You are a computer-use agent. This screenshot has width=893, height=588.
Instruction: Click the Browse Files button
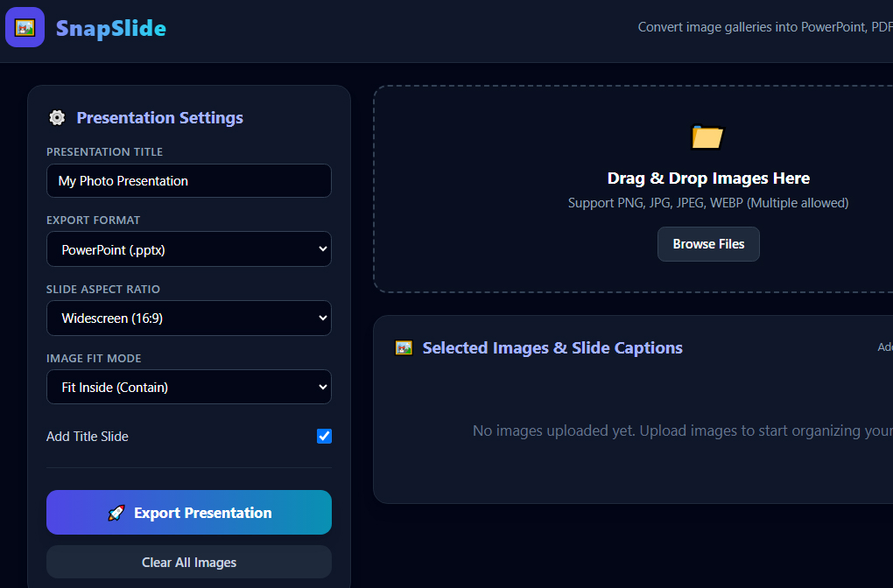point(708,244)
